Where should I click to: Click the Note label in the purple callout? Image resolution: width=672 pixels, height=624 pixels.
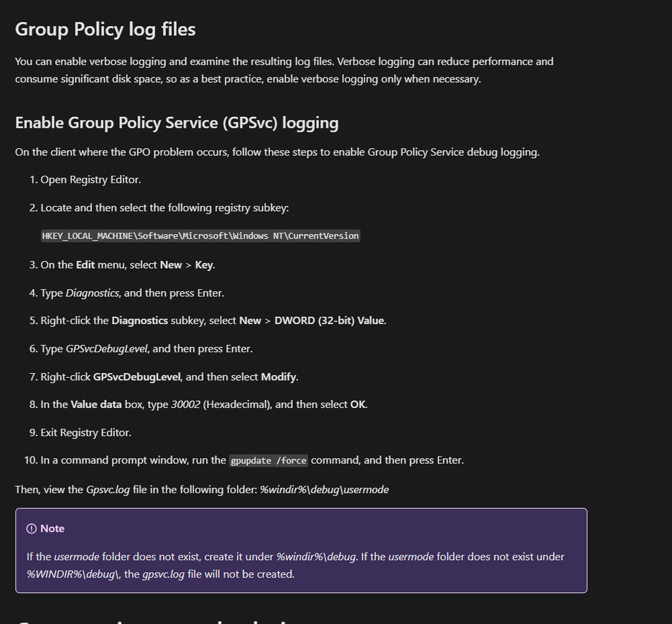52,529
